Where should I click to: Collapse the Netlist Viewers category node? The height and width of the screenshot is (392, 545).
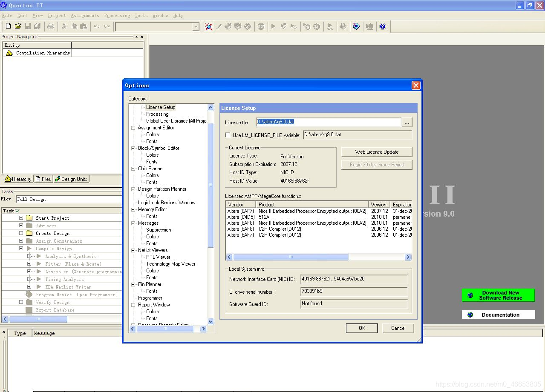coord(133,250)
